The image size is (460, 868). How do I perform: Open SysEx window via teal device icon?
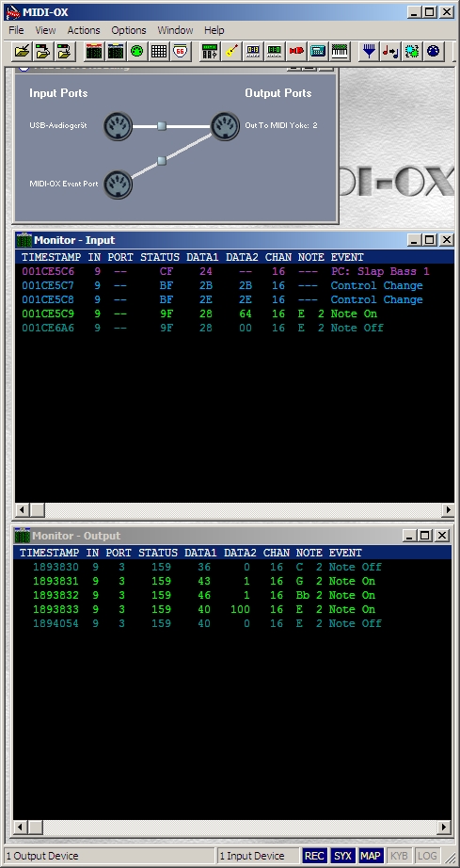[x=317, y=52]
